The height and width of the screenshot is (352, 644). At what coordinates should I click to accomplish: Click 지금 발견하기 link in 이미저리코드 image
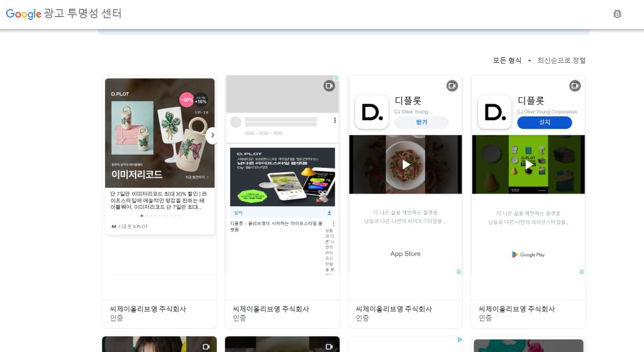tap(197, 177)
